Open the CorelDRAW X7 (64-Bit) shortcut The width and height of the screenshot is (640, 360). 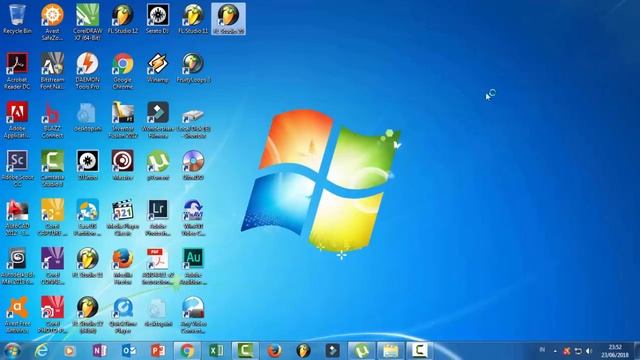87,22
